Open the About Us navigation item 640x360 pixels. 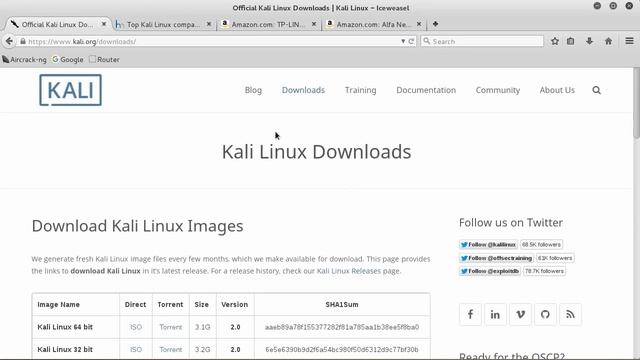pos(557,90)
